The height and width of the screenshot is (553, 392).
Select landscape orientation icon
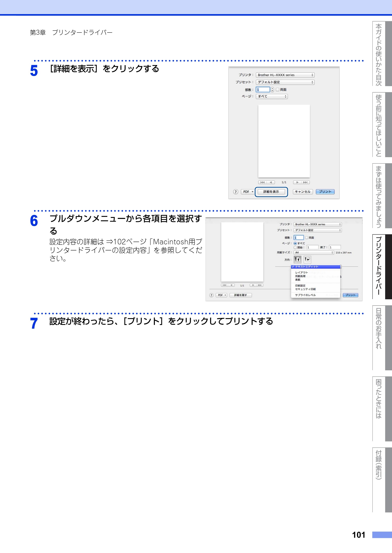coord(307,259)
